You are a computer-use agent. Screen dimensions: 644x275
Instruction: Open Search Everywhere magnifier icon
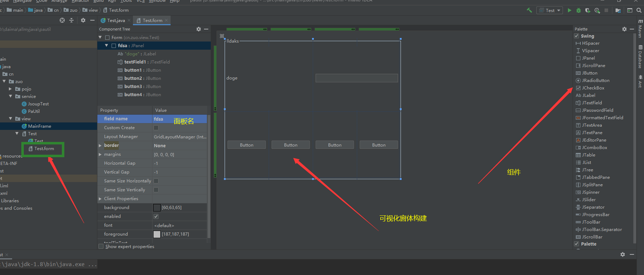(639, 10)
